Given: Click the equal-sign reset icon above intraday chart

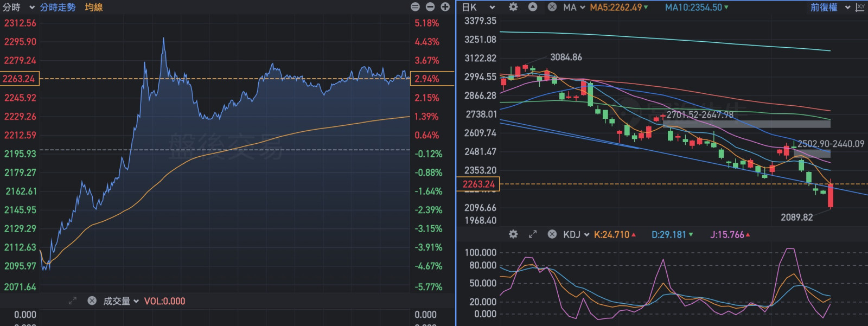Looking at the screenshot, I should point(415,7).
